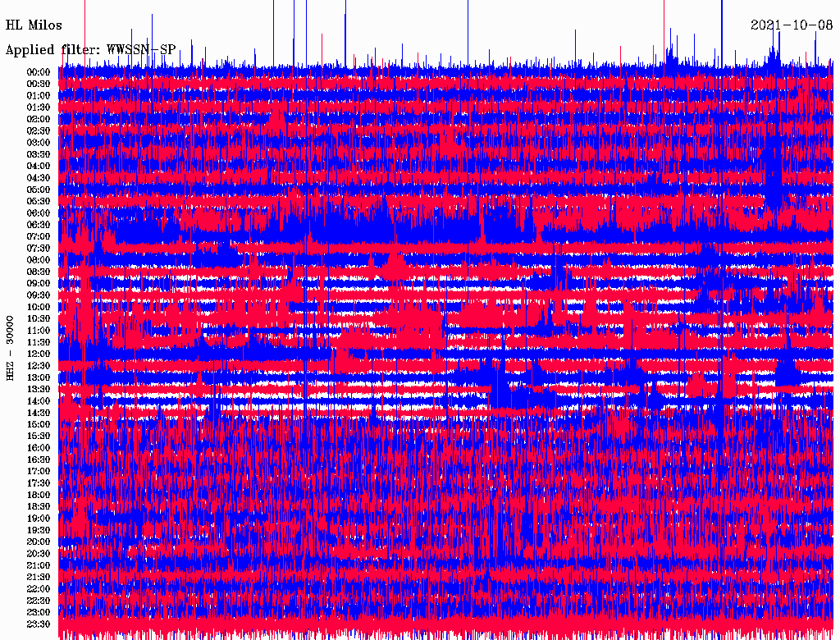Select the 05:00 time label
The image size is (840, 640).
pyautogui.click(x=39, y=190)
